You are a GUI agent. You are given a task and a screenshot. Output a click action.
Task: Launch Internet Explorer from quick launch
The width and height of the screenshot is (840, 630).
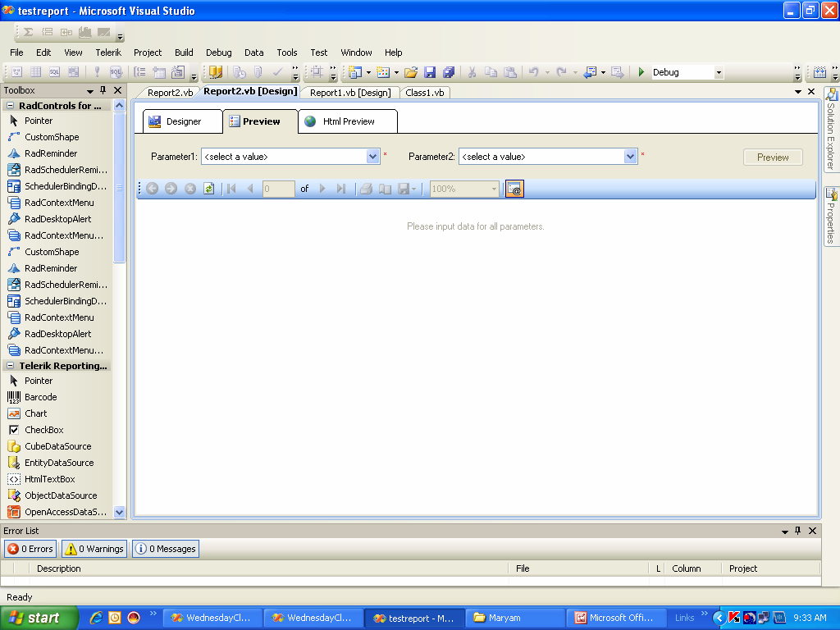(x=96, y=618)
